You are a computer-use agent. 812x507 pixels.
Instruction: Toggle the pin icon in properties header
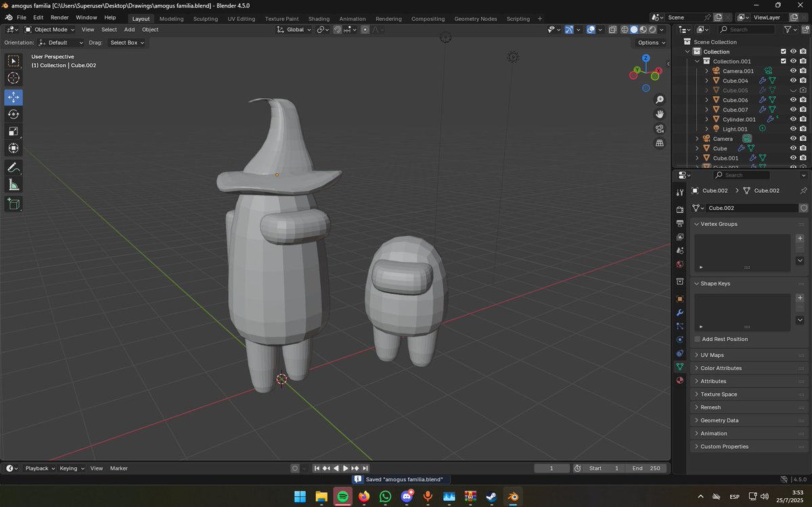[803, 191]
